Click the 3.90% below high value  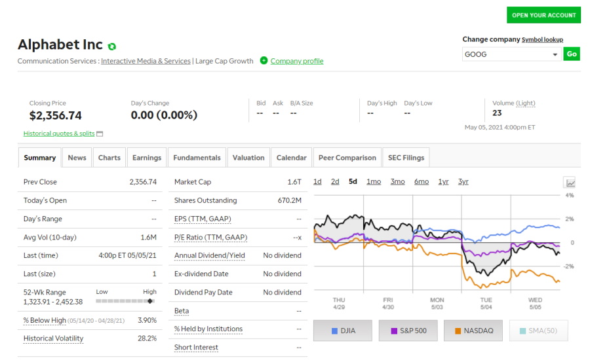click(147, 320)
